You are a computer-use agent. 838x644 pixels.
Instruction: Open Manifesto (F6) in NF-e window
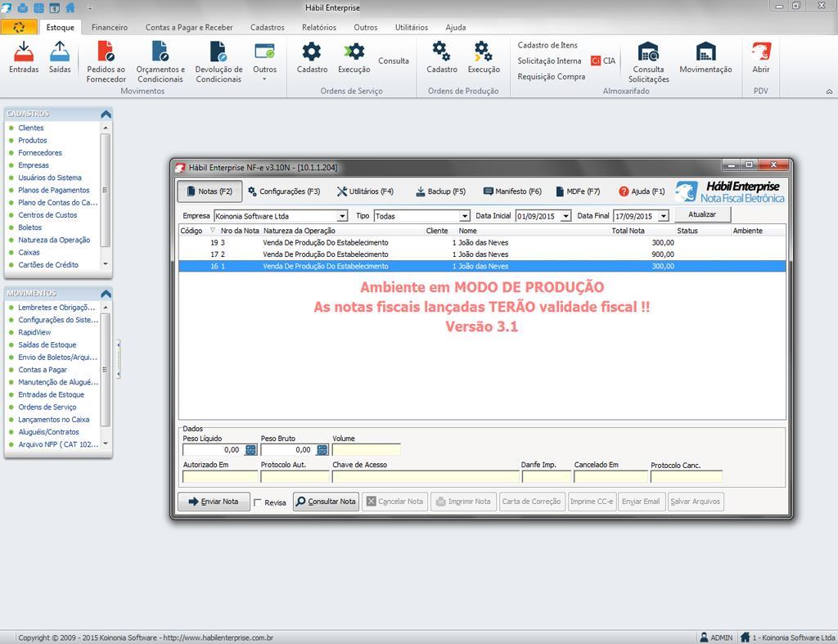[x=512, y=191]
